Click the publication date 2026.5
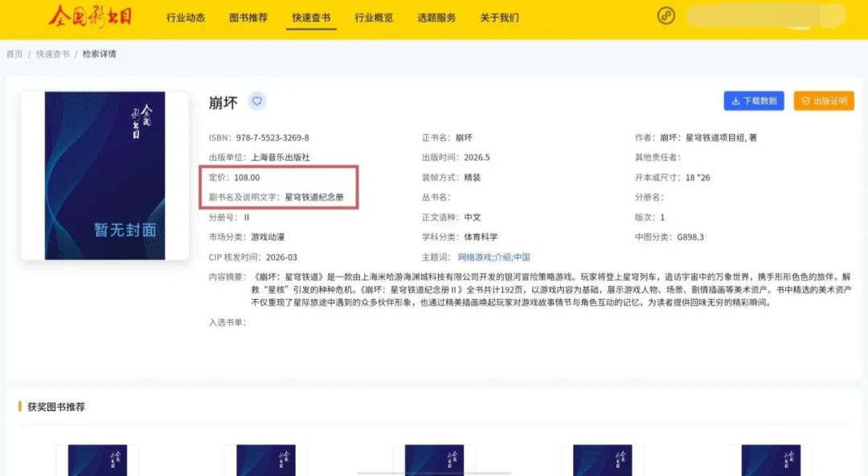The width and height of the screenshot is (868, 476). [477, 158]
